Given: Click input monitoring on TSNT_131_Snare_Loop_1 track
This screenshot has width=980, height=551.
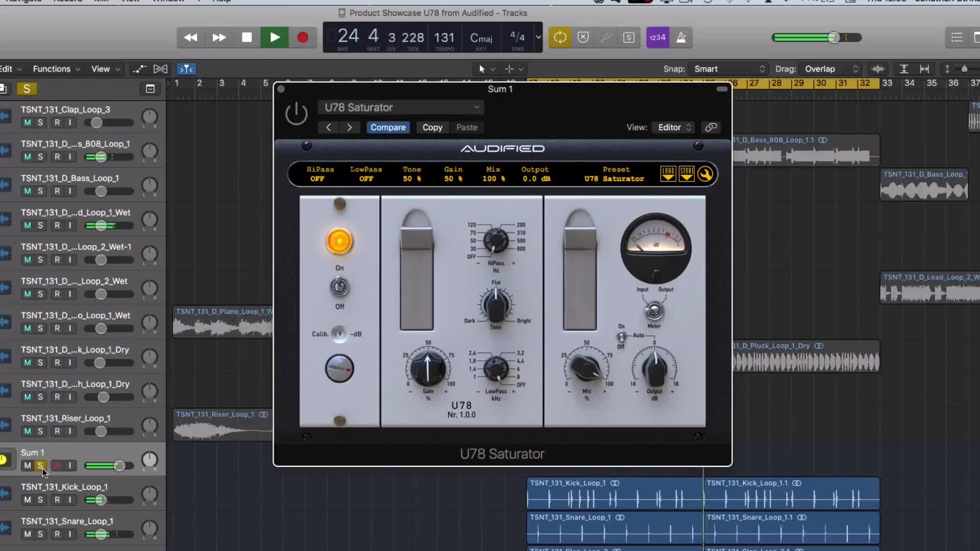Looking at the screenshot, I should [x=70, y=534].
